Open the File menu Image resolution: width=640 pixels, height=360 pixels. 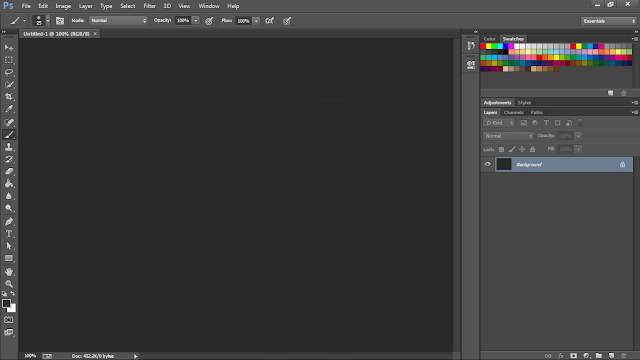26,6
